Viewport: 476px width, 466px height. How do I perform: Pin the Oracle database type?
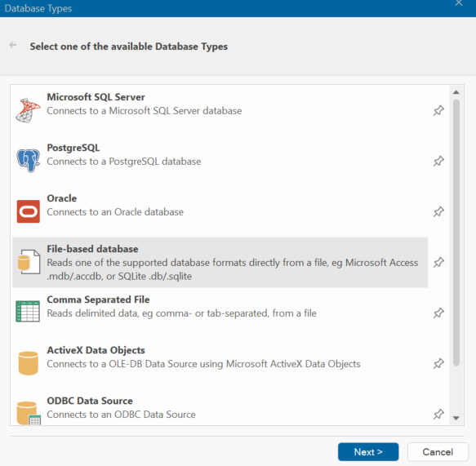438,211
